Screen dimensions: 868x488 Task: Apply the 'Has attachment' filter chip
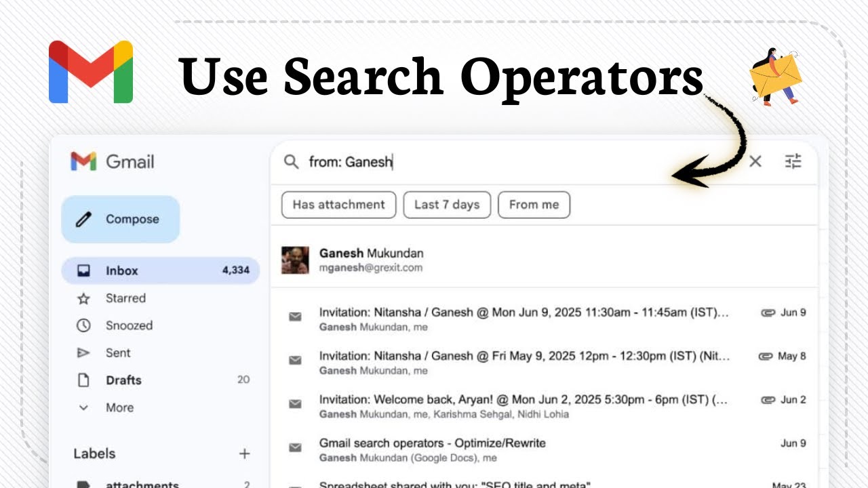[339, 205]
